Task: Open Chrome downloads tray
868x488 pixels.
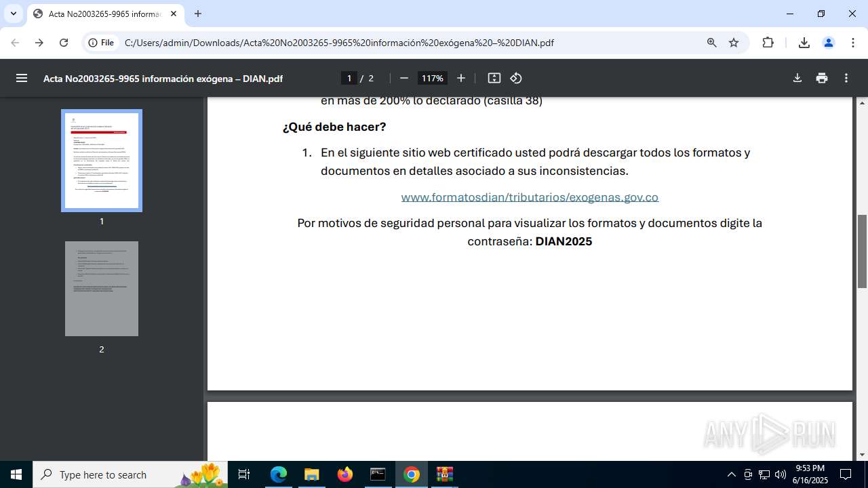Action: [804, 43]
